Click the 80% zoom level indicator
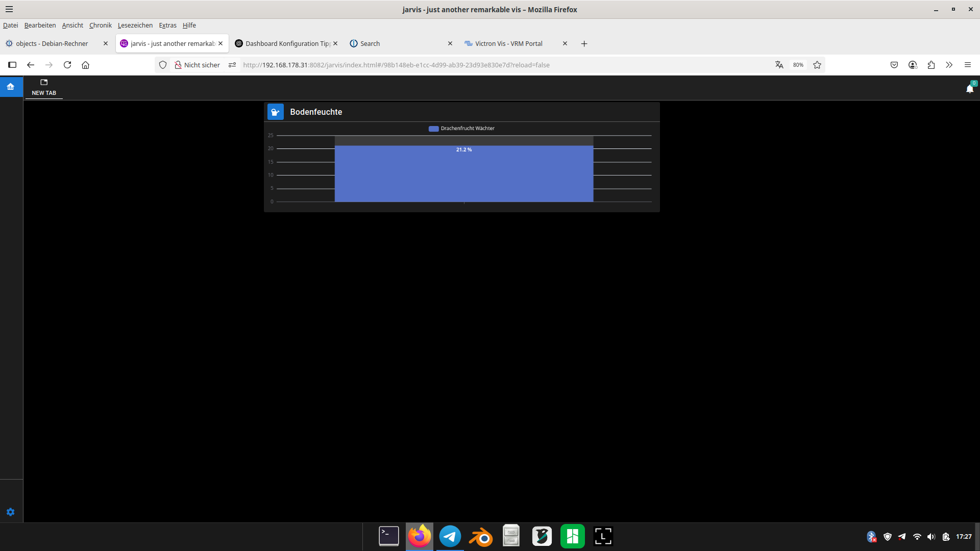The height and width of the screenshot is (551, 980). pyautogui.click(x=798, y=65)
